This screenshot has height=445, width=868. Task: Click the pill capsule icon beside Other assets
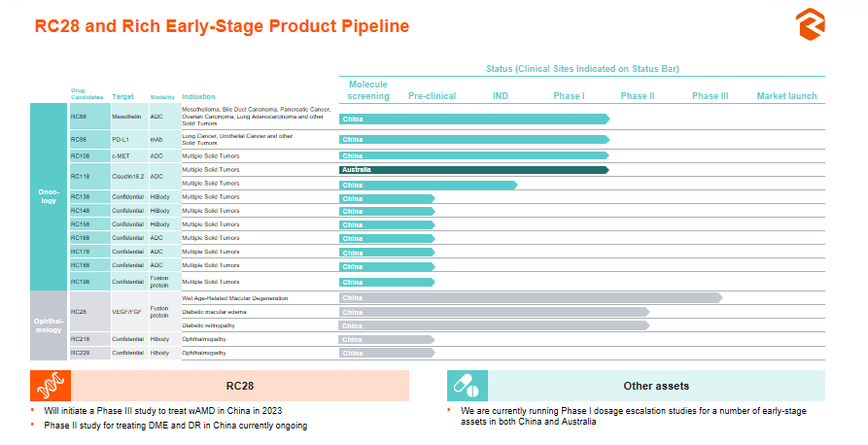[466, 386]
